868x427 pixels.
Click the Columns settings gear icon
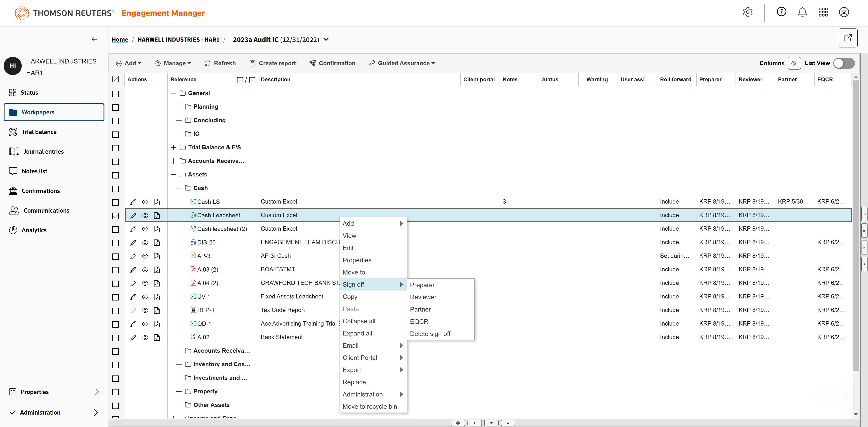(794, 63)
